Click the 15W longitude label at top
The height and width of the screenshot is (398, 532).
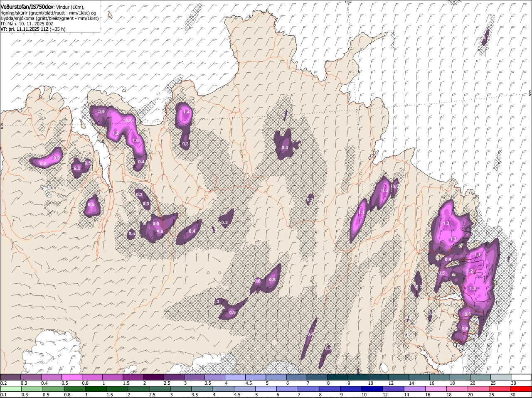click(x=348, y=2)
